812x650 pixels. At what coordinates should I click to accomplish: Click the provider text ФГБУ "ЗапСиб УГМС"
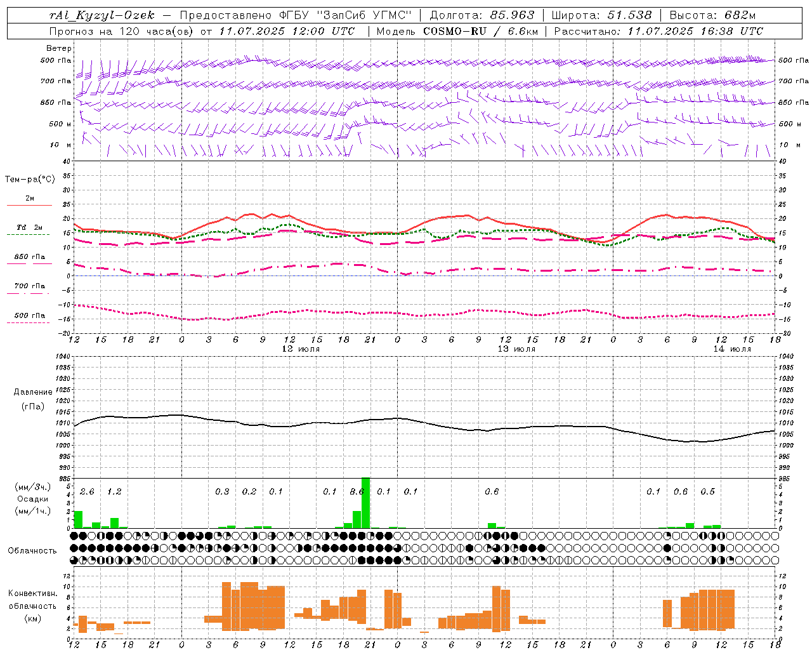click(345, 15)
